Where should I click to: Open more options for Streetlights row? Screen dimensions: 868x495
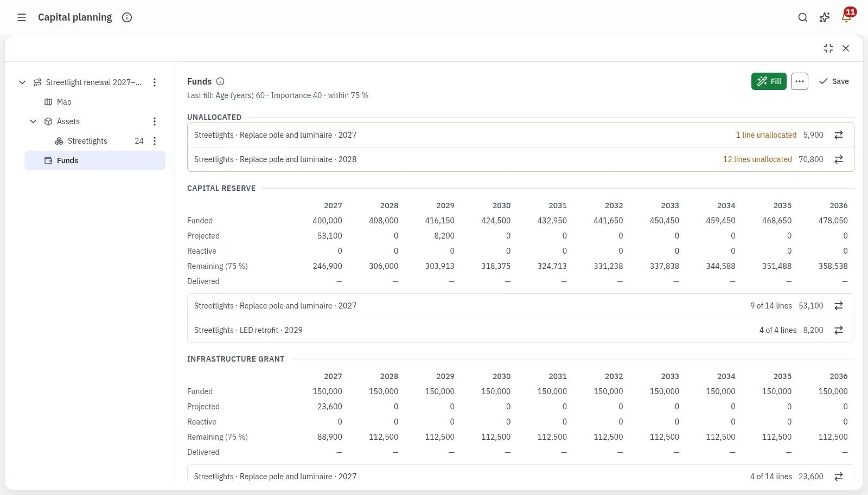155,141
